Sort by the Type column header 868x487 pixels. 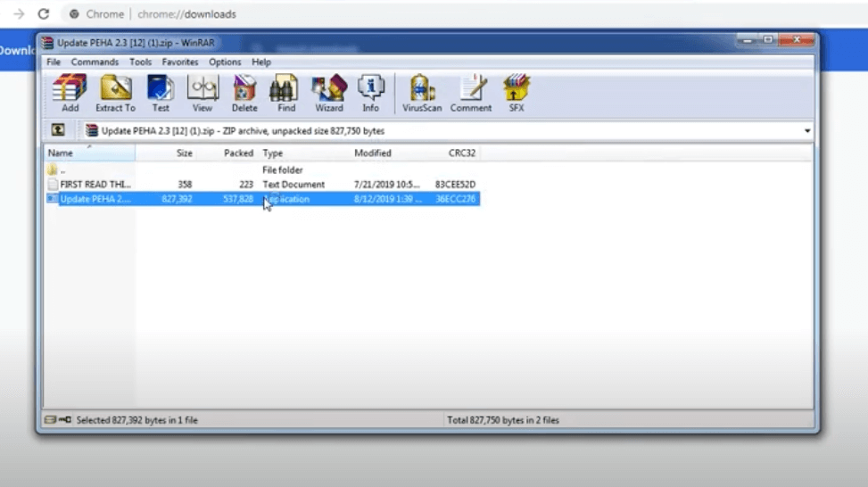coord(303,153)
